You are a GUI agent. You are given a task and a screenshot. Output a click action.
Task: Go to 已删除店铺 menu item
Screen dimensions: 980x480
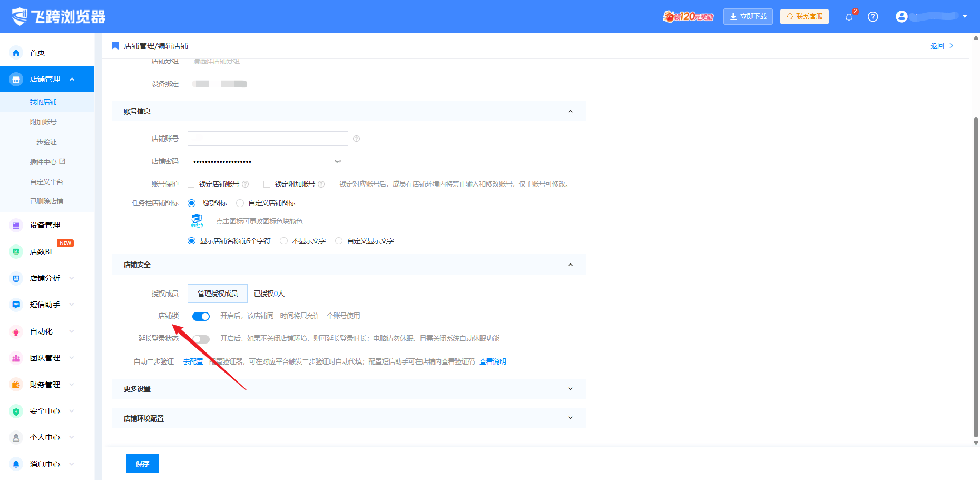click(46, 201)
